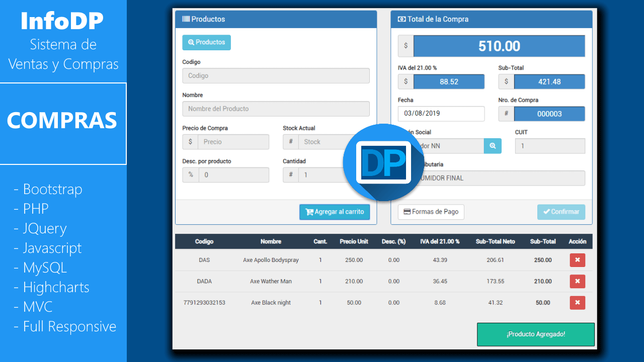644x362 pixels.
Task: Delete the Axe Wather Man item
Action: point(577,281)
